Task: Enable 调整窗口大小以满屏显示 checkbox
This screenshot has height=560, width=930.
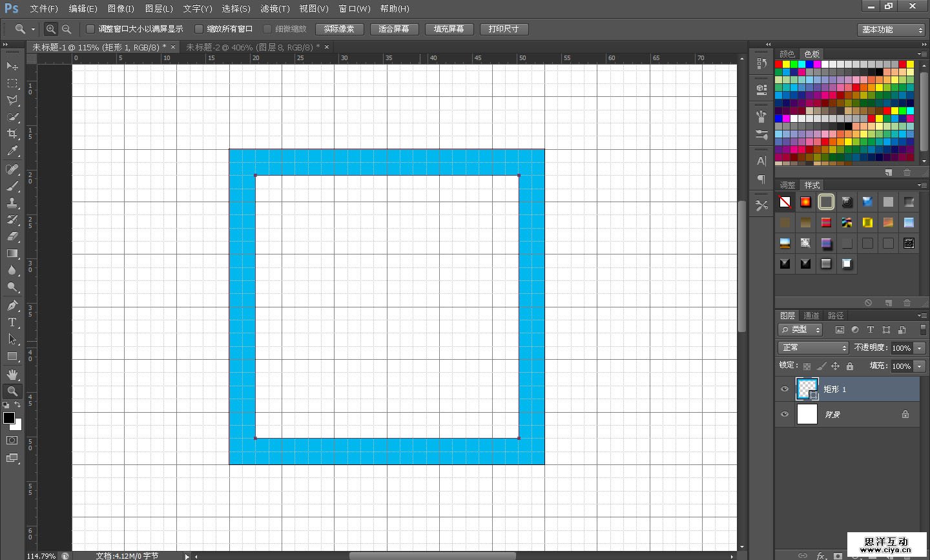Action: pos(90,29)
